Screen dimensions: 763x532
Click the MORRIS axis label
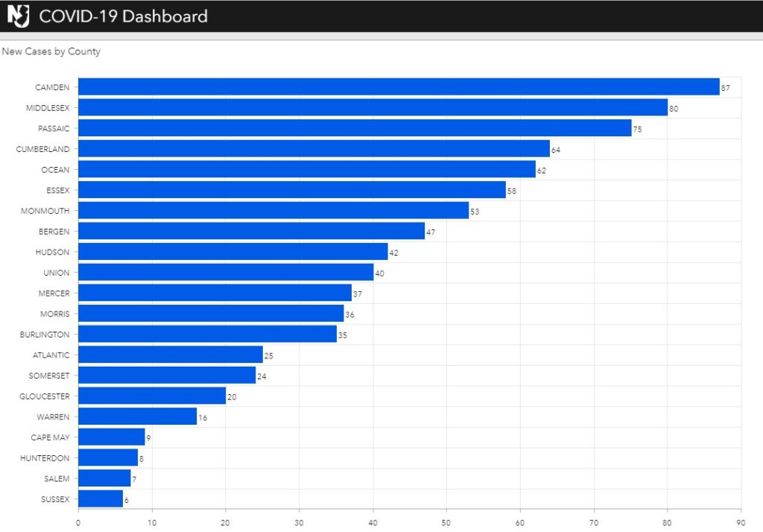click(55, 314)
